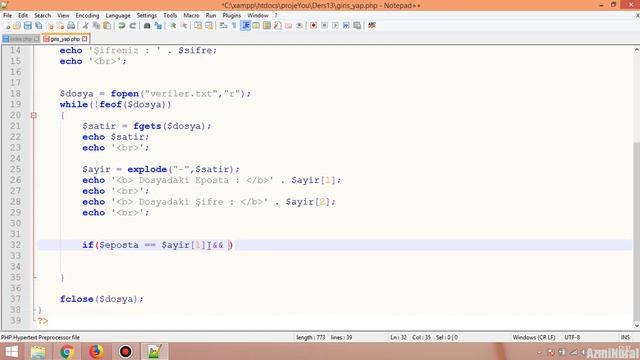Open the Macro menu
The height and width of the screenshot is (360, 640).
click(191, 16)
